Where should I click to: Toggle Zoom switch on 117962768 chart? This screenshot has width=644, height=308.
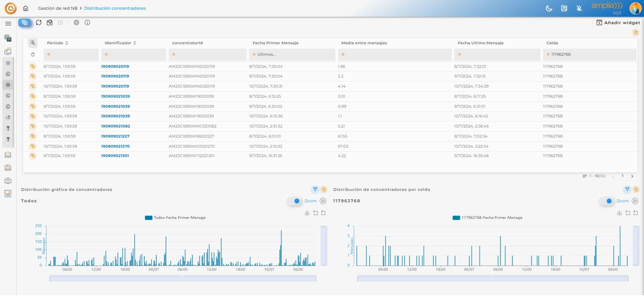pos(606,201)
